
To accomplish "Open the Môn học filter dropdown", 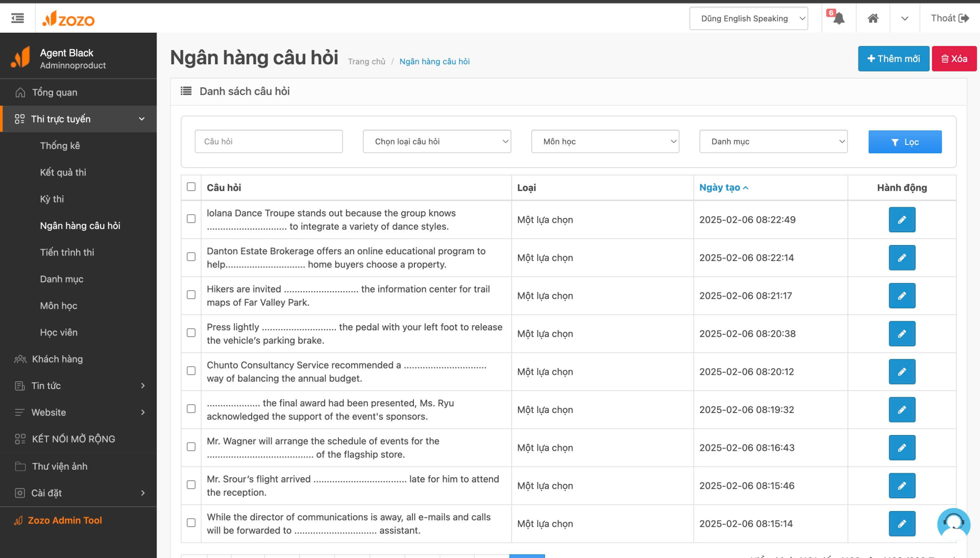I will coord(605,141).
